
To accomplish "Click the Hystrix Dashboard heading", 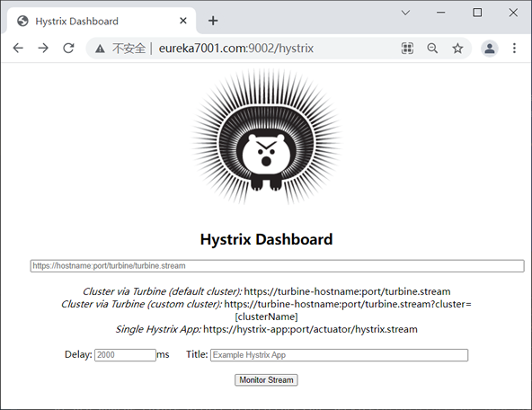I will coord(266,239).
